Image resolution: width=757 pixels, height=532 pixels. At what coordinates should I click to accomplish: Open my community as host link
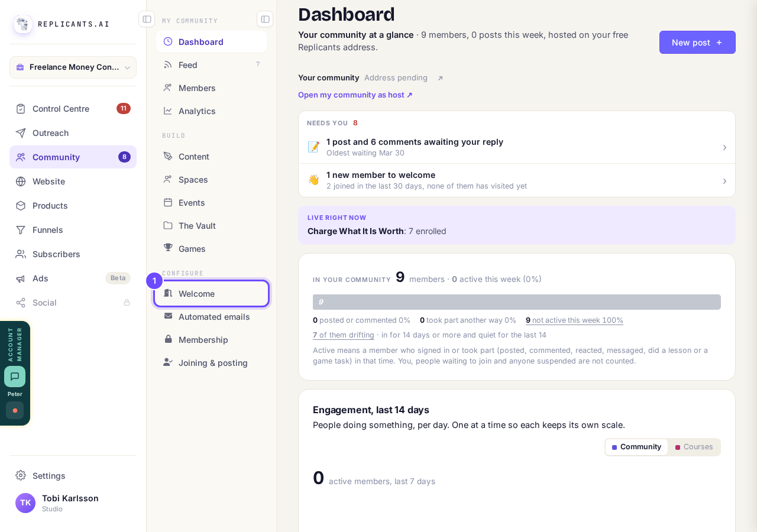(355, 95)
